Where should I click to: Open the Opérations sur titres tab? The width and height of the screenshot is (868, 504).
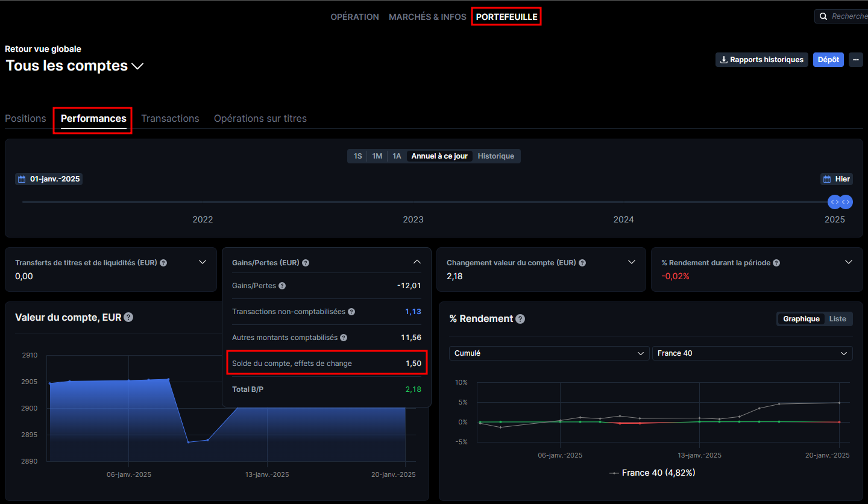click(x=260, y=118)
